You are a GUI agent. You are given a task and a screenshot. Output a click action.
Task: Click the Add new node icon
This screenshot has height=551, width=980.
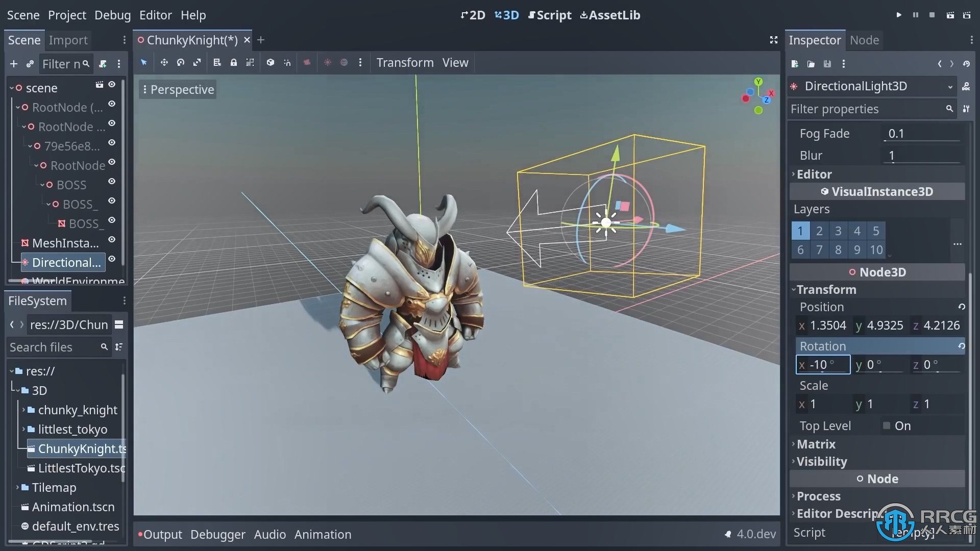tap(13, 63)
